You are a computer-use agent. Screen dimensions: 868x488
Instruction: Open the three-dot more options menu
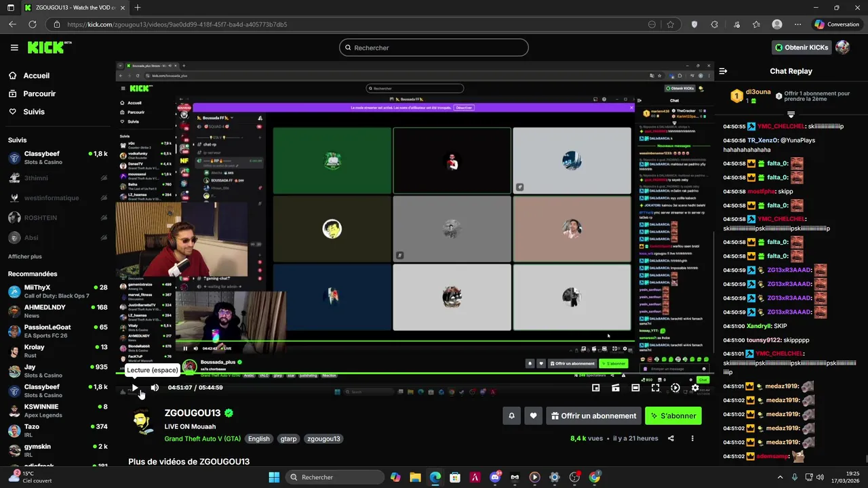(x=692, y=439)
